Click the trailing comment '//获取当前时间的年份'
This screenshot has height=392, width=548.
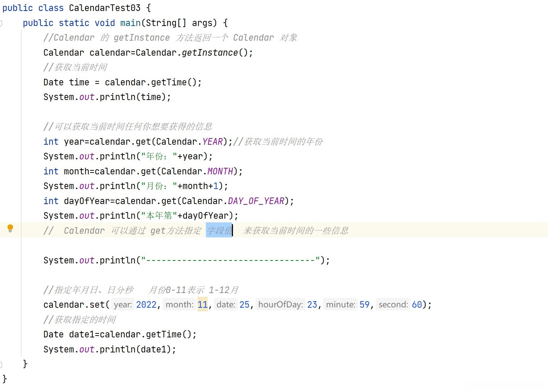tap(278, 142)
